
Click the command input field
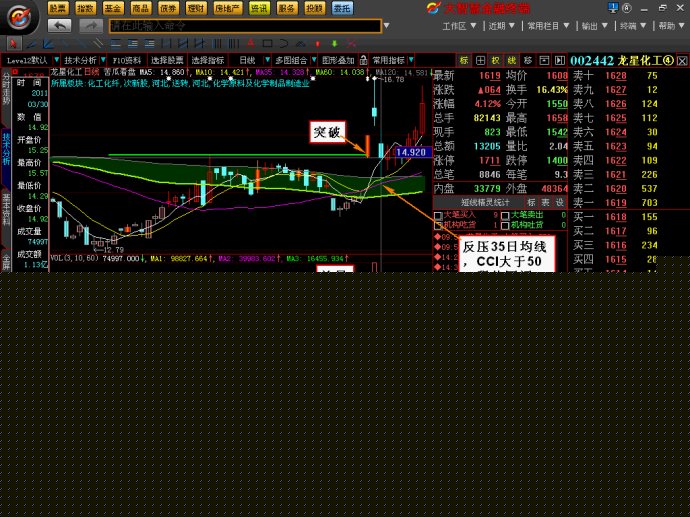245,26
